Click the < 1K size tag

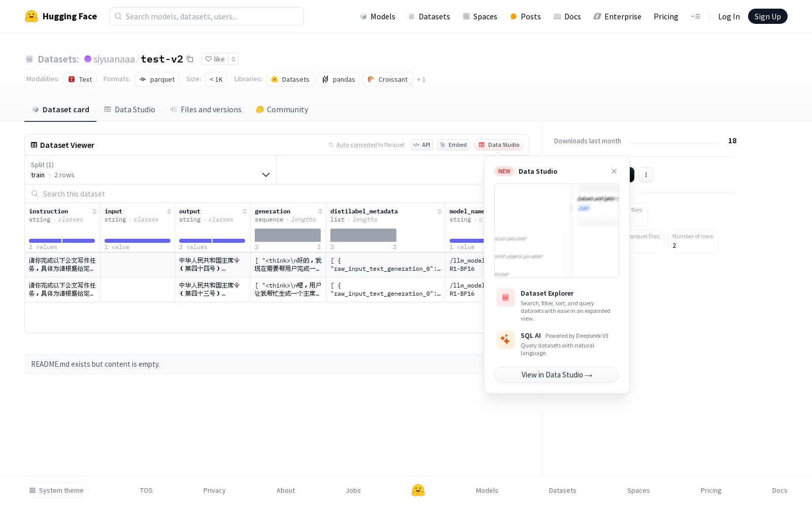pyautogui.click(x=216, y=79)
